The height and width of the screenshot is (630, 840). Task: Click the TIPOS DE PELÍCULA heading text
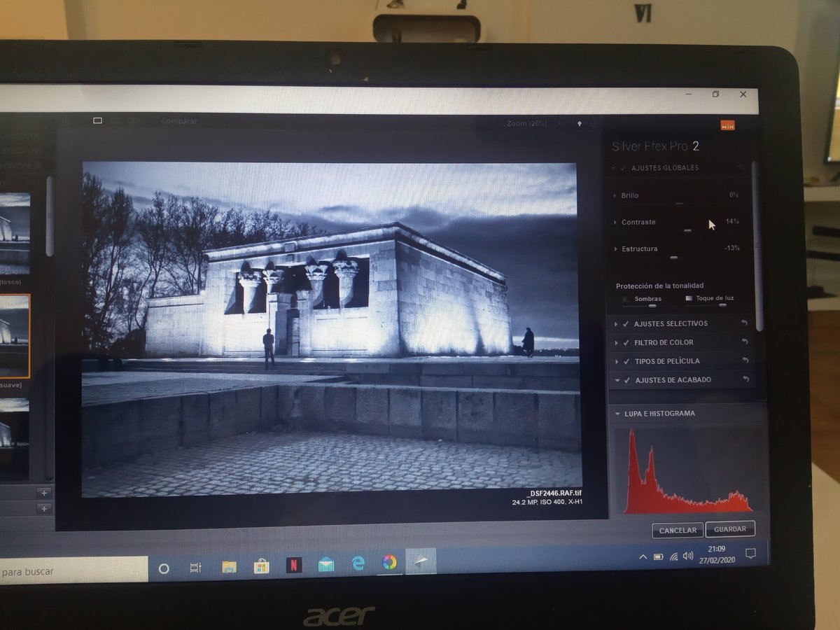click(x=667, y=361)
